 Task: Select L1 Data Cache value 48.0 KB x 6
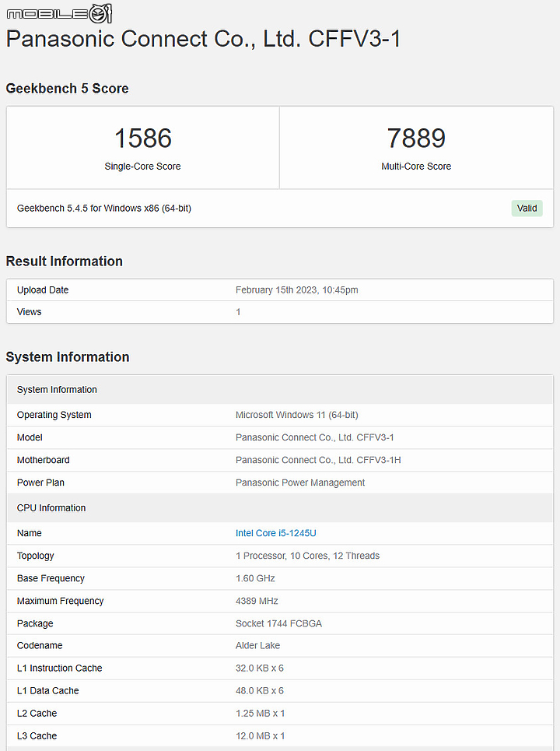[260, 690]
